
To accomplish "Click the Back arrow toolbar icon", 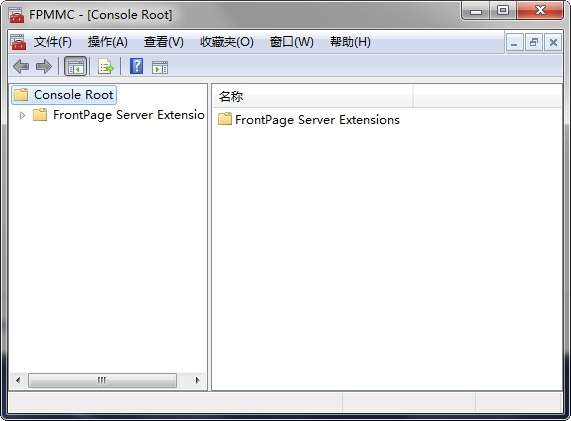I will tap(21, 67).
